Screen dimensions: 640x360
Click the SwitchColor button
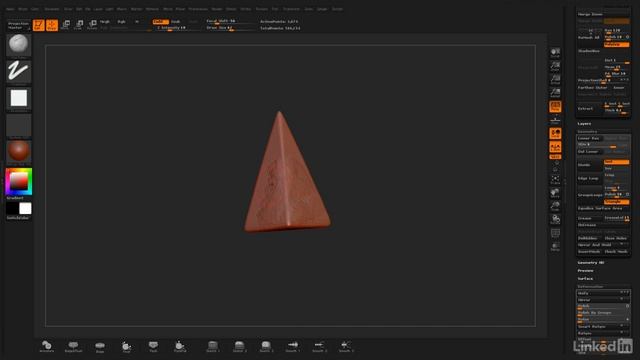(x=18, y=218)
